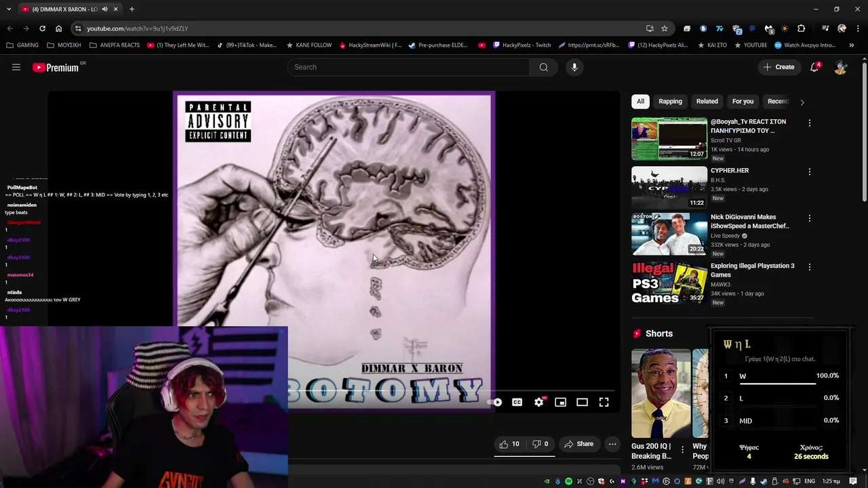The image size is (868, 488).
Task: Open a new browser tab
Action: (132, 9)
